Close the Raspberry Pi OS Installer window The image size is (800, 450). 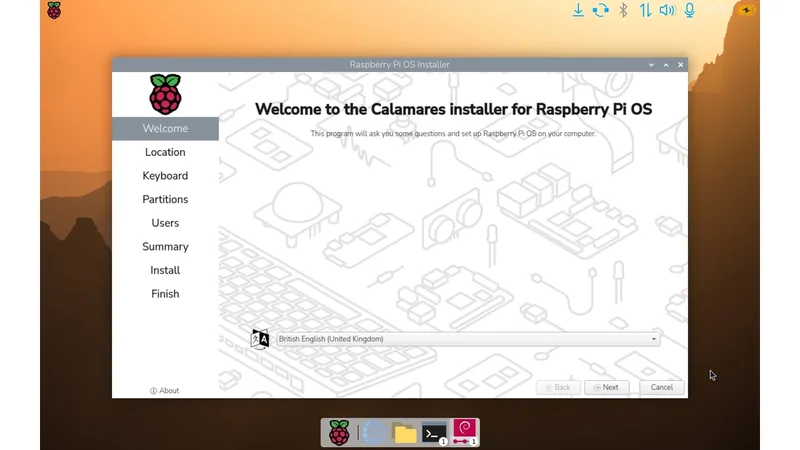pos(680,65)
